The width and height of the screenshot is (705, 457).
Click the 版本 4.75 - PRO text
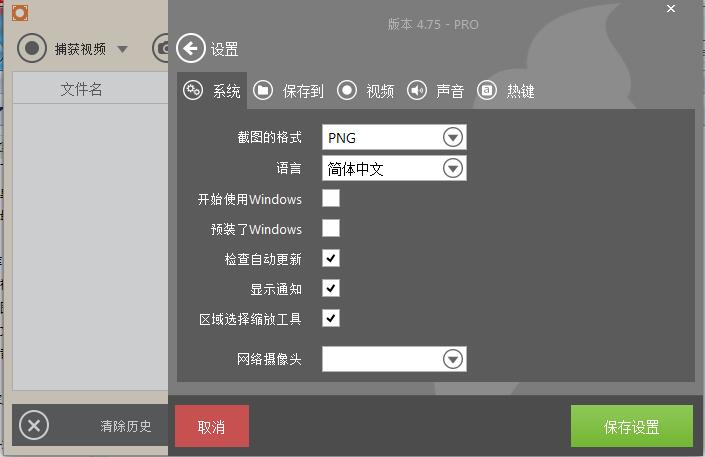pos(433,24)
